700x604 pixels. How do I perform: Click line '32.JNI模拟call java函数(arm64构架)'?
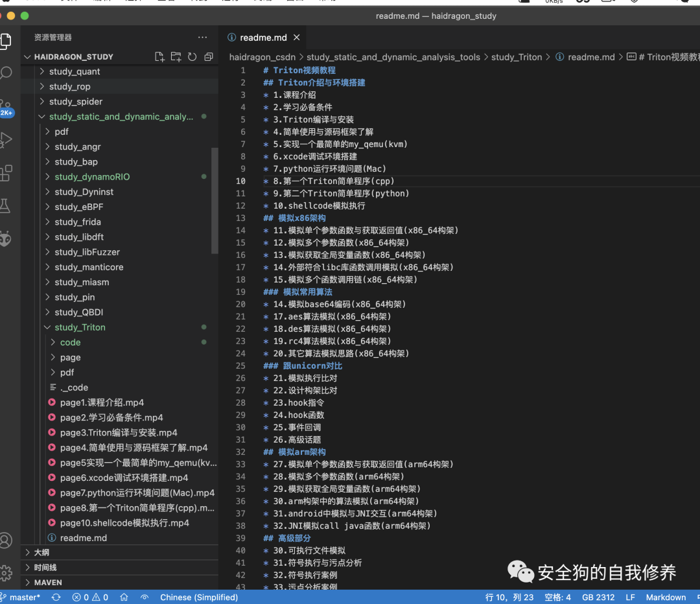(347, 526)
